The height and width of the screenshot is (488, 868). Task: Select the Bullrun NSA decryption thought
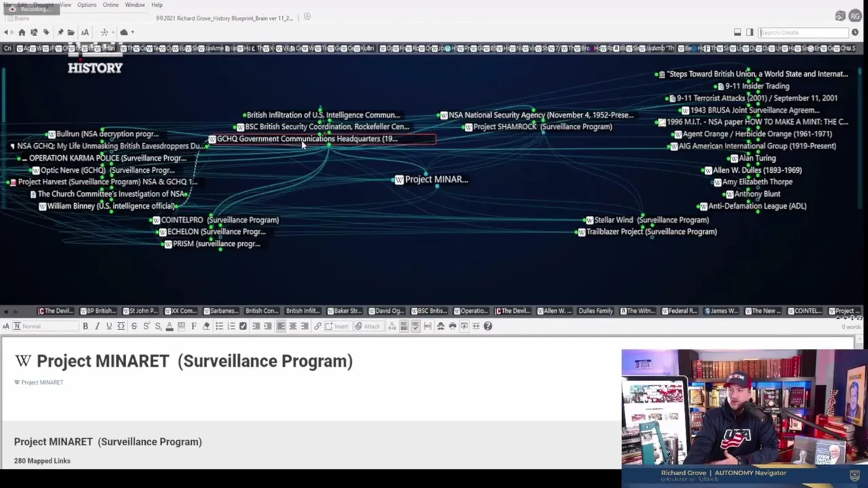pyautogui.click(x=103, y=134)
